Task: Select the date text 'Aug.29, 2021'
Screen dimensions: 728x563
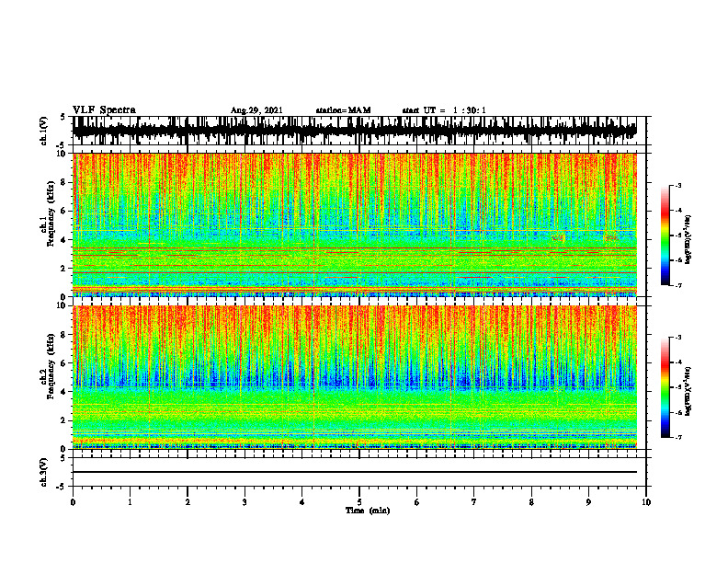Action: [256, 110]
